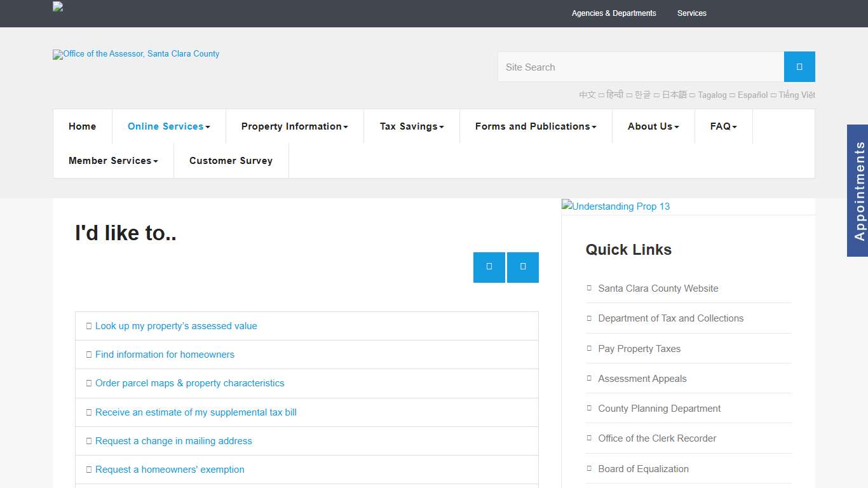Open the Customer Survey menu item
The width and height of the screenshot is (868, 488).
tap(231, 161)
